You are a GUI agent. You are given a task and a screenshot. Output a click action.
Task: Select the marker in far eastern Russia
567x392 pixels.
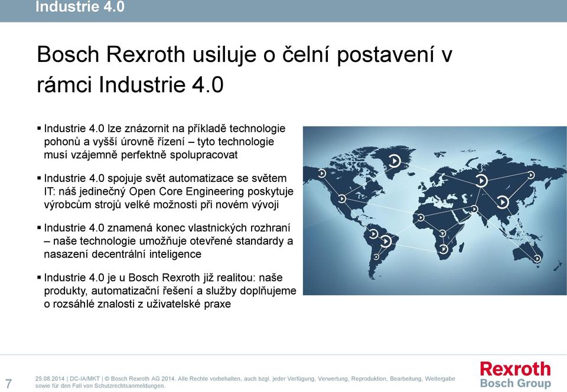tap(530, 175)
